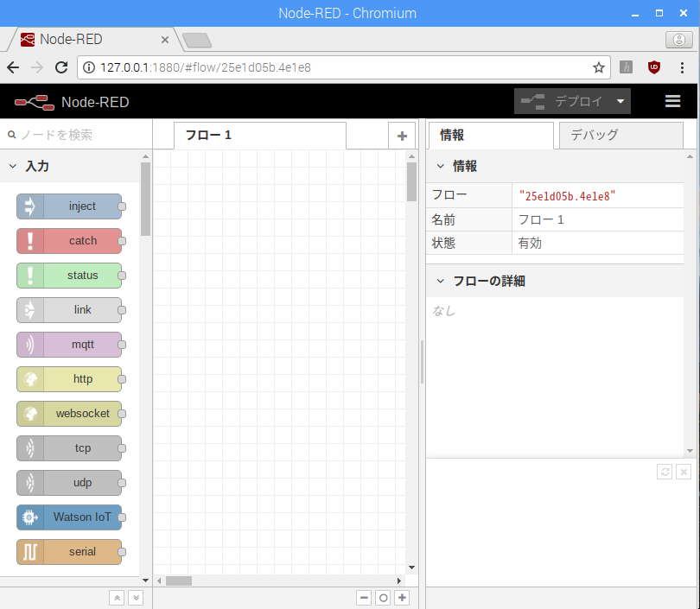Open the uBlock Origin extension
Image resolution: width=700 pixels, height=609 pixels.
click(654, 67)
